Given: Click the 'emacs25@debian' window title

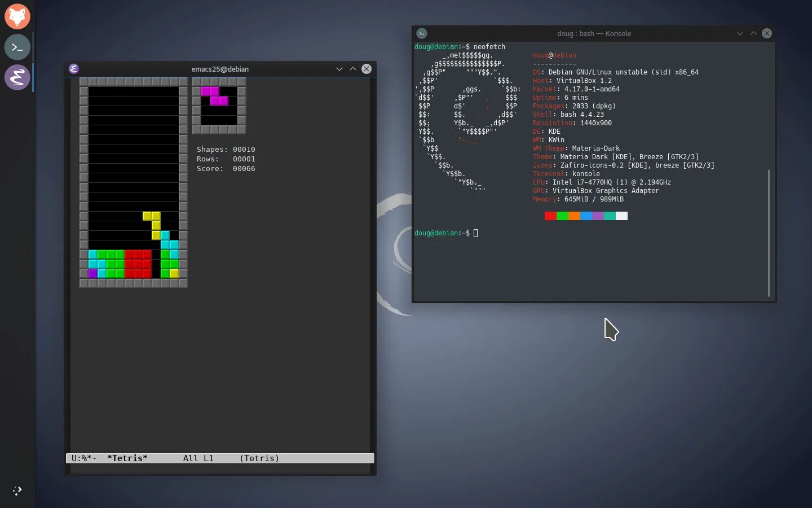Looking at the screenshot, I should click(x=220, y=69).
